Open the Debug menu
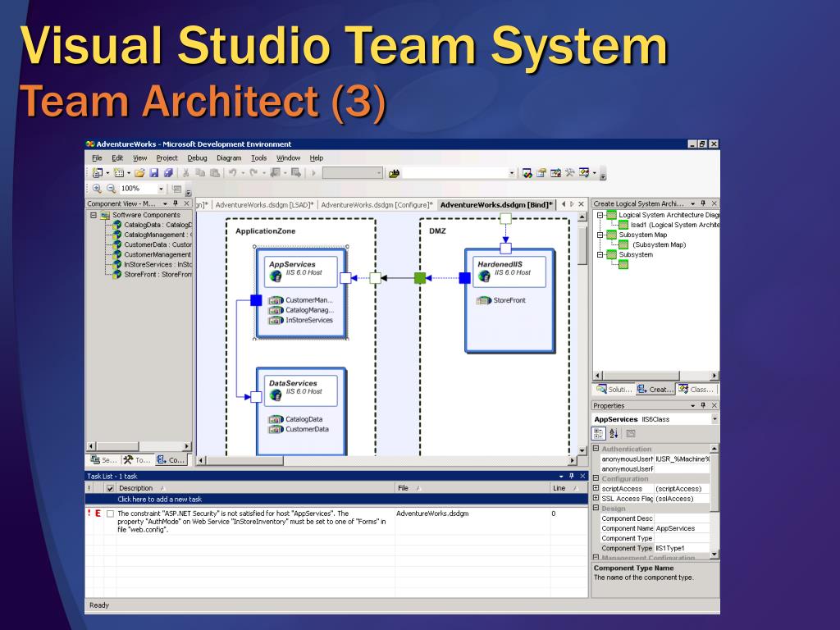840x630 pixels. (x=197, y=158)
